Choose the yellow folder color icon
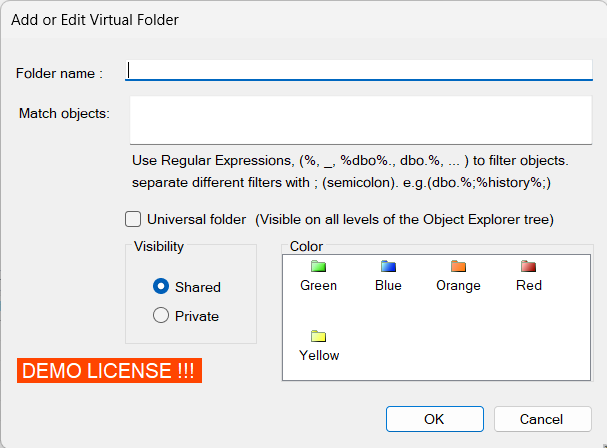Screen dimensions: 607x448 pyautogui.click(x=318, y=336)
